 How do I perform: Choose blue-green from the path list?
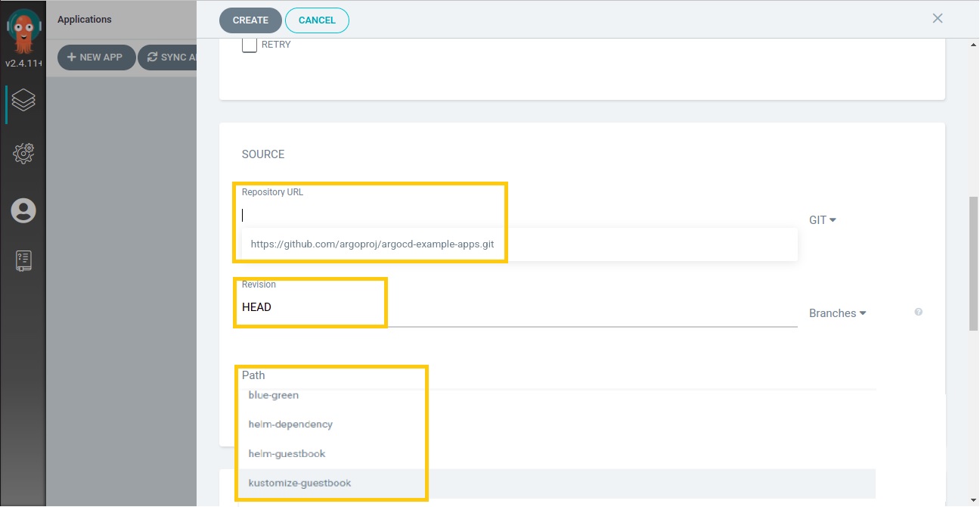[x=274, y=395]
